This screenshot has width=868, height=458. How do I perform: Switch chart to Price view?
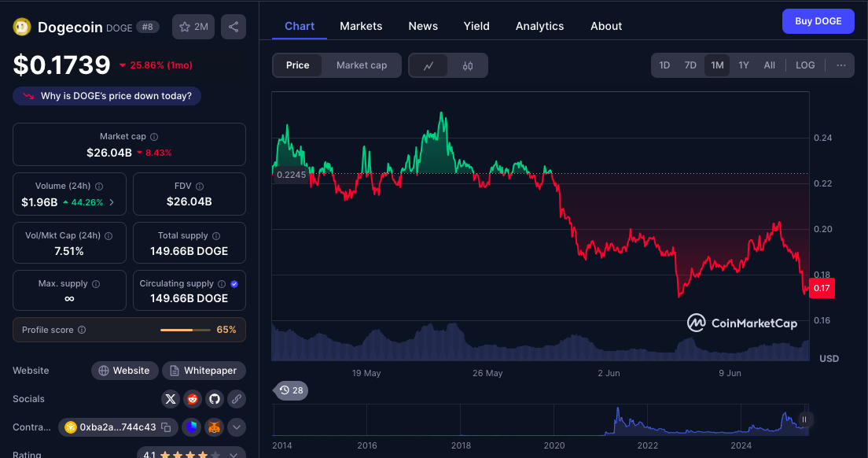point(297,65)
